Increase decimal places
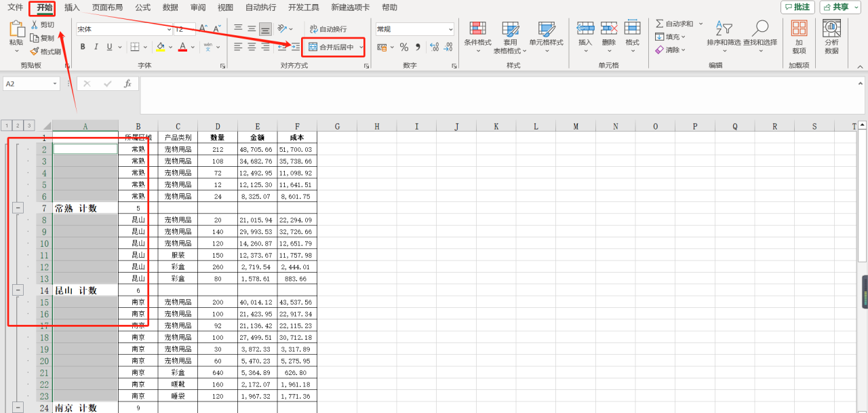Image resolution: width=868 pixels, height=413 pixels. (434, 47)
